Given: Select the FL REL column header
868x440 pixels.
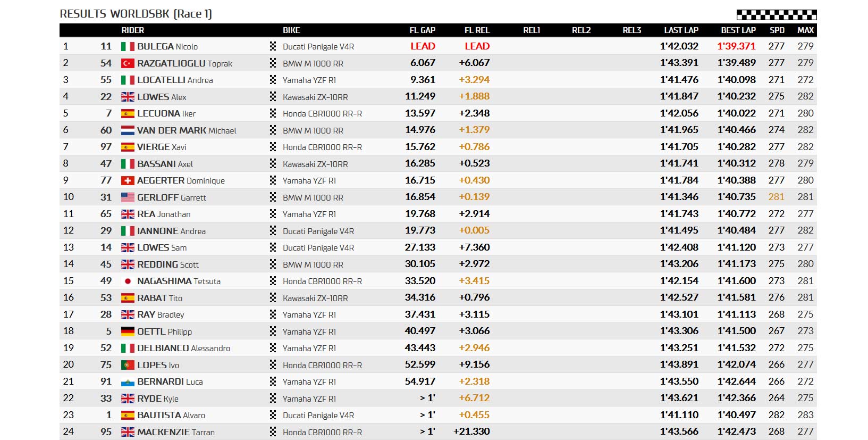Looking at the screenshot, I should 477,30.
